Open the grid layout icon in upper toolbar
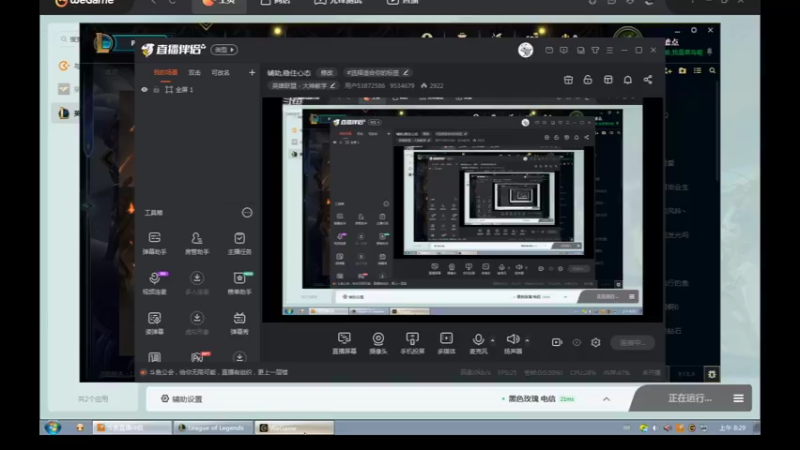This screenshot has width=800, height=450. coord(608,80)
